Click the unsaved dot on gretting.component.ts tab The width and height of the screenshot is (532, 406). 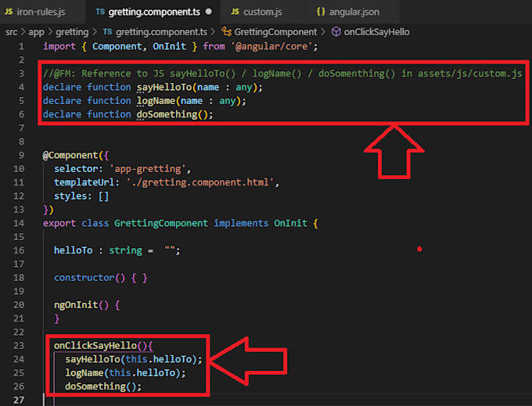click(209, 13)
